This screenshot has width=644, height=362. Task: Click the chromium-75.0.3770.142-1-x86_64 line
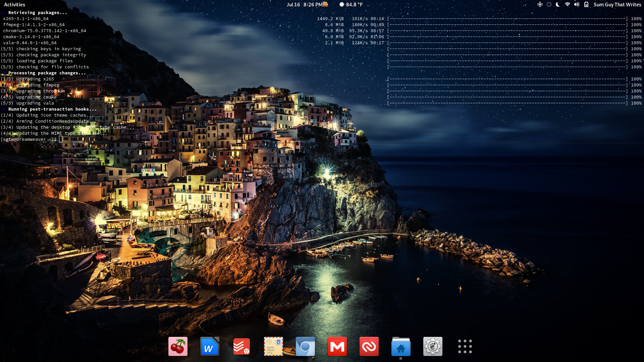pos(45,31)
